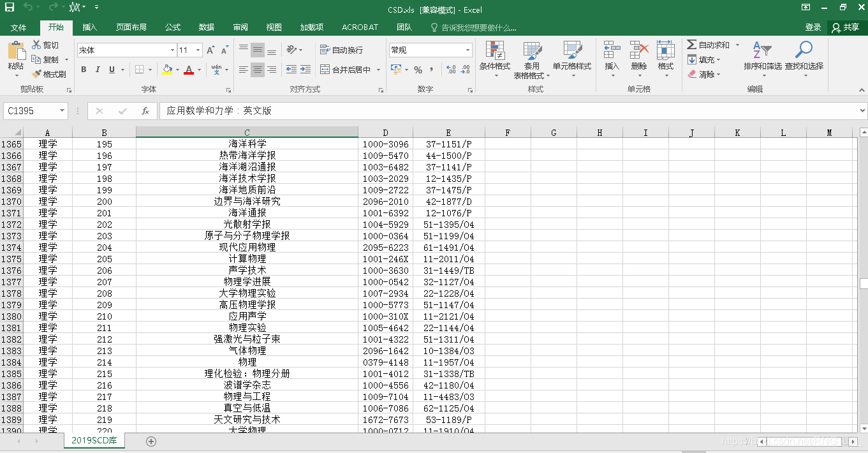This screenshot has width=868, height=453.
Task: Switch to the Insert (插入) tab
Action: [90, 27]
